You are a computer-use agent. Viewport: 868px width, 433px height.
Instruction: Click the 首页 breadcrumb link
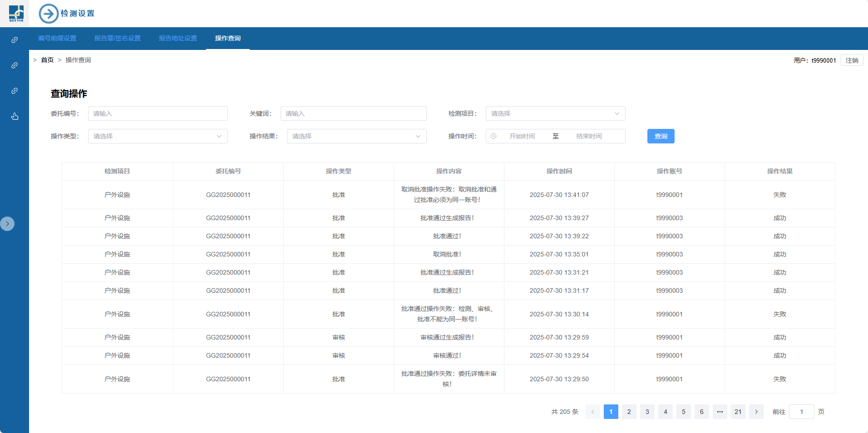47,60
